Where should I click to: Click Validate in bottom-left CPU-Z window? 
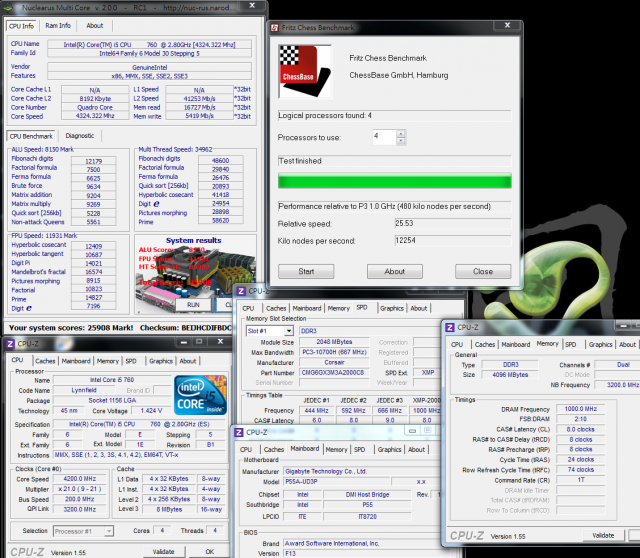[163, 551]
